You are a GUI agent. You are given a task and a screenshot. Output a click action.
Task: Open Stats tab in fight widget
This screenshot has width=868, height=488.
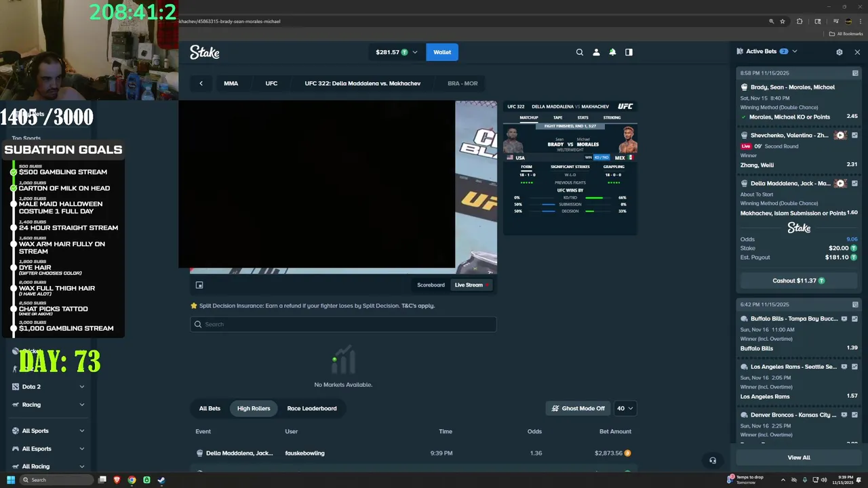(x=583, y=117)
